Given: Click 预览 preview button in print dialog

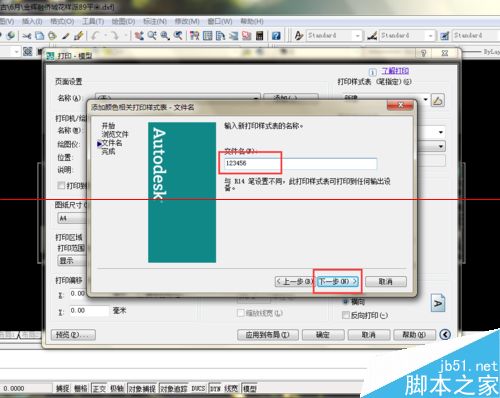Looking at the screenshot, I should pos(73,335).
